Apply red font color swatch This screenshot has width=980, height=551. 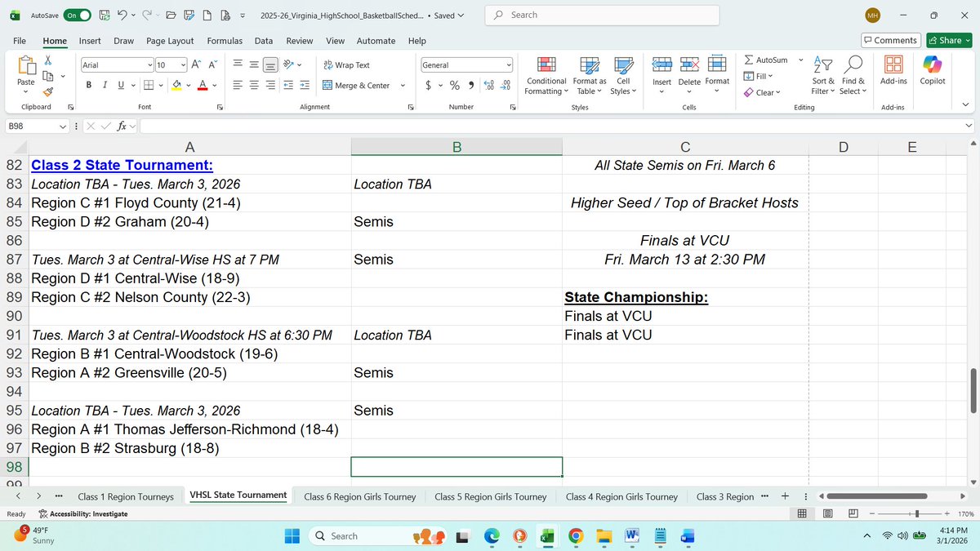pos(202,85)
